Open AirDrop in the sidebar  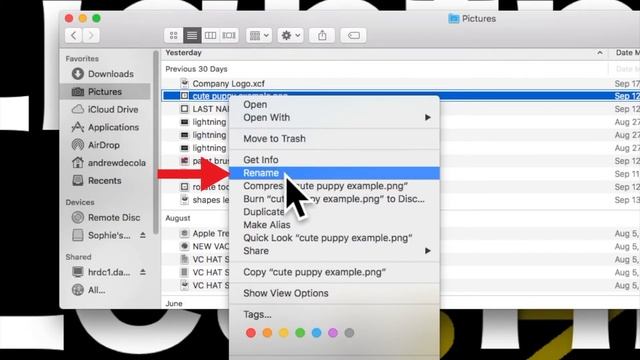105,145
